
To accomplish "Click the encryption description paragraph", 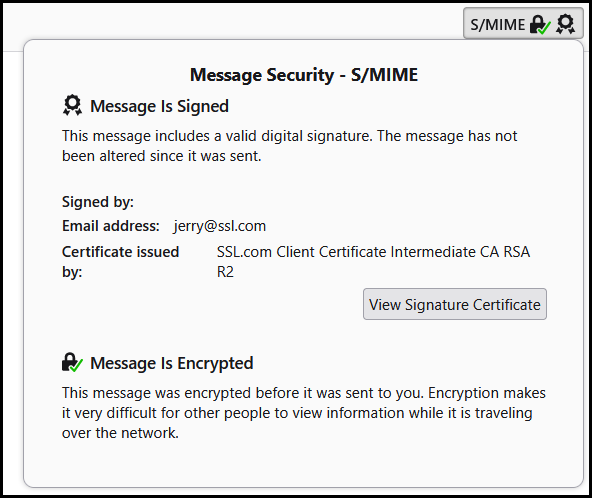I will 304,413.
